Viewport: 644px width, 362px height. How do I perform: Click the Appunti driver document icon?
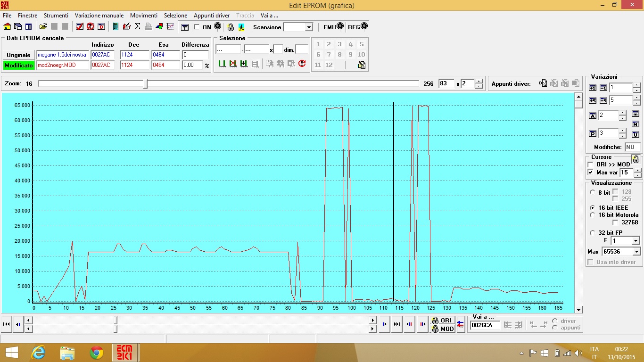click(x=543, y=83)
